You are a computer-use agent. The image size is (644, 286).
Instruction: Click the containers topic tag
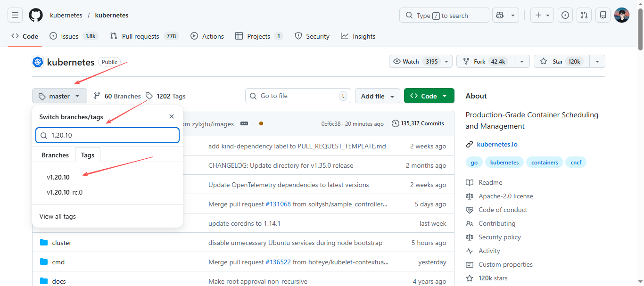pyautogui.click(x=545, y=163)
